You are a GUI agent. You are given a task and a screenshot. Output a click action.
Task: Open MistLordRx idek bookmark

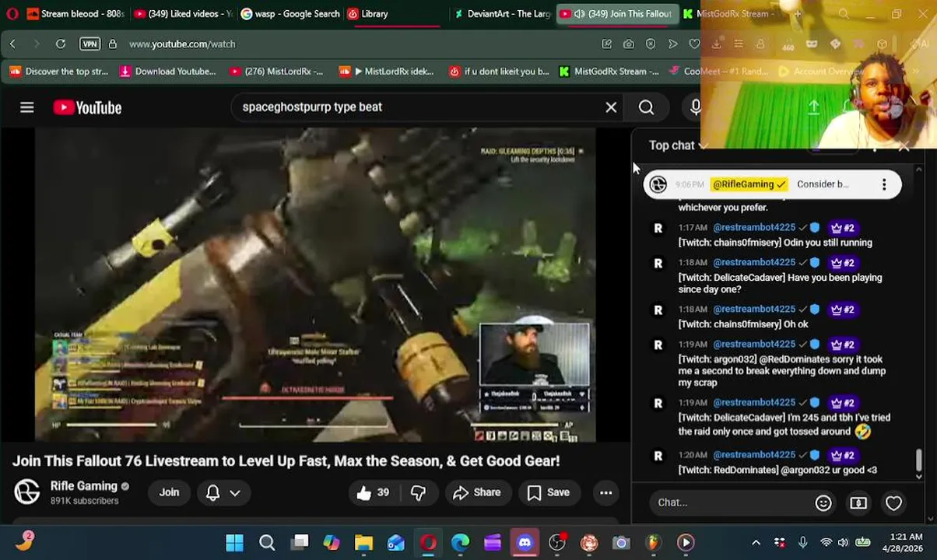tap(386, 72)
